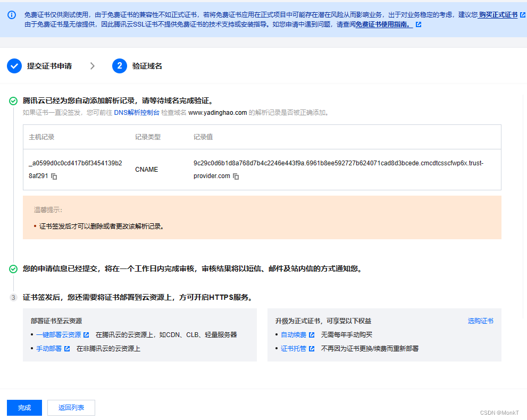Image resolution: width=527 pixels, height=420 pixels.
Task: Open the 证书托管 link
Action: tap(294, 348)
